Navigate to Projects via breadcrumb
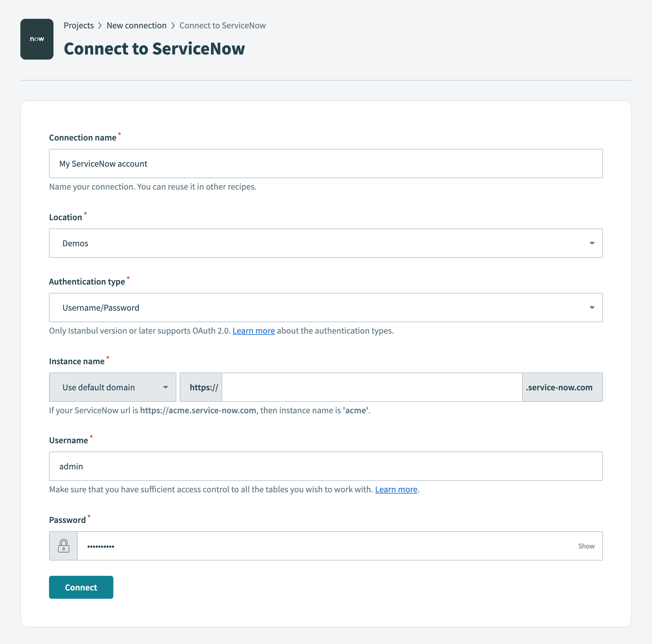The image size is (652, 644). coord(78,25)
